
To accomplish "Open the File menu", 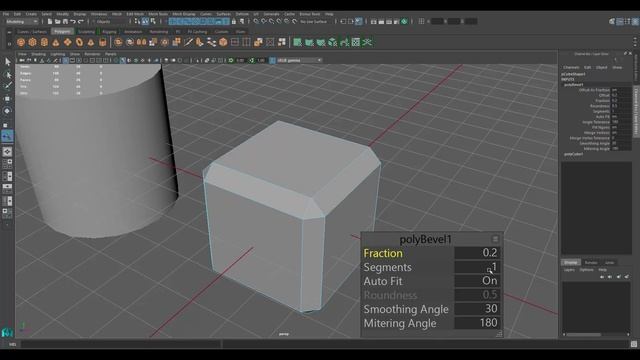I will click(x=6, y=14).
